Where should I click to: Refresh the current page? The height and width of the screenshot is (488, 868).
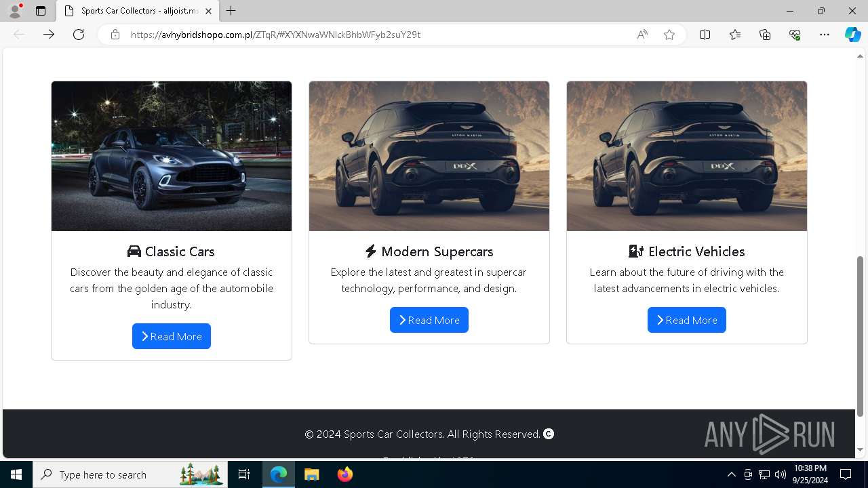click(79, 35)
